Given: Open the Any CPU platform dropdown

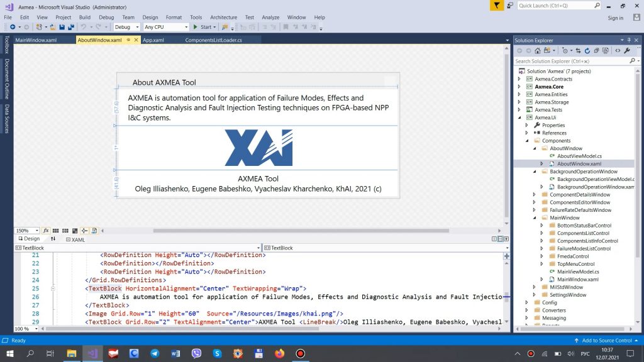Looking at the screenshot, I should pos(166,27).
